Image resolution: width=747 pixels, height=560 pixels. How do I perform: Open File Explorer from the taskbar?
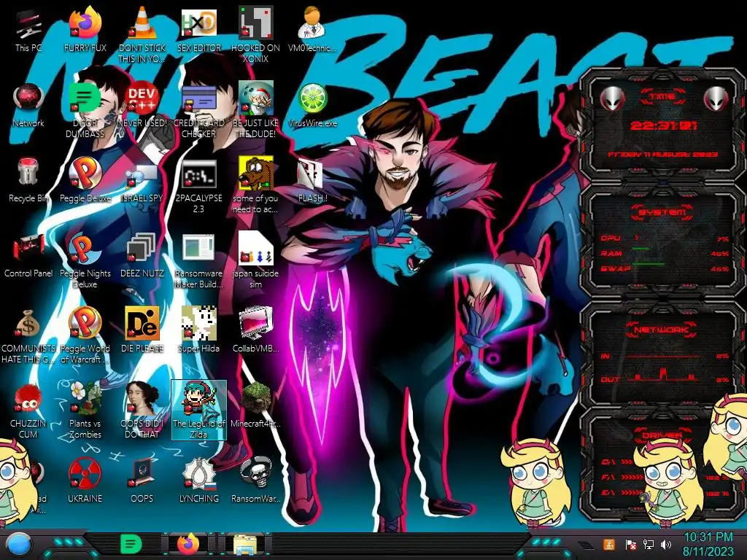[x=245, y=545]
